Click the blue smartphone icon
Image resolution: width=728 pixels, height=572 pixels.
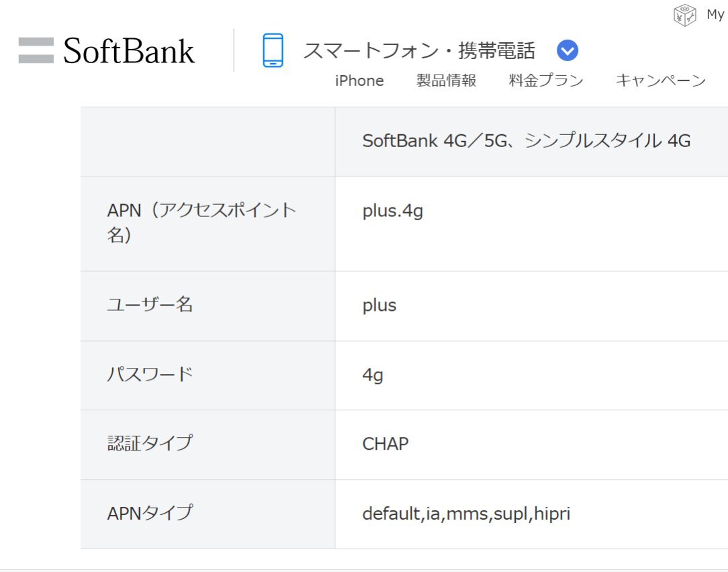[273, 50]
